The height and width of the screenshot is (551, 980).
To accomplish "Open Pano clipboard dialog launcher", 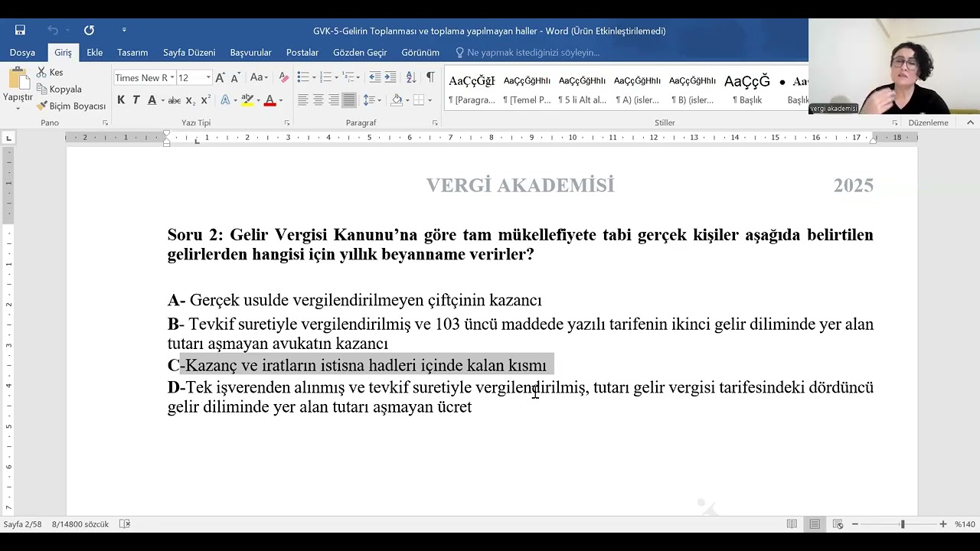I will coord(105,122).
